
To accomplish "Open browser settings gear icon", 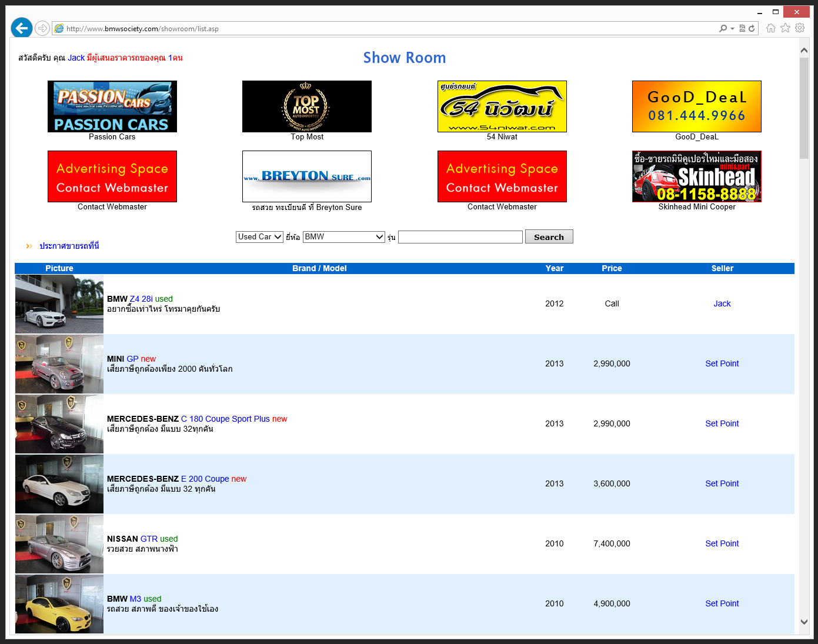I will [800, 28].
